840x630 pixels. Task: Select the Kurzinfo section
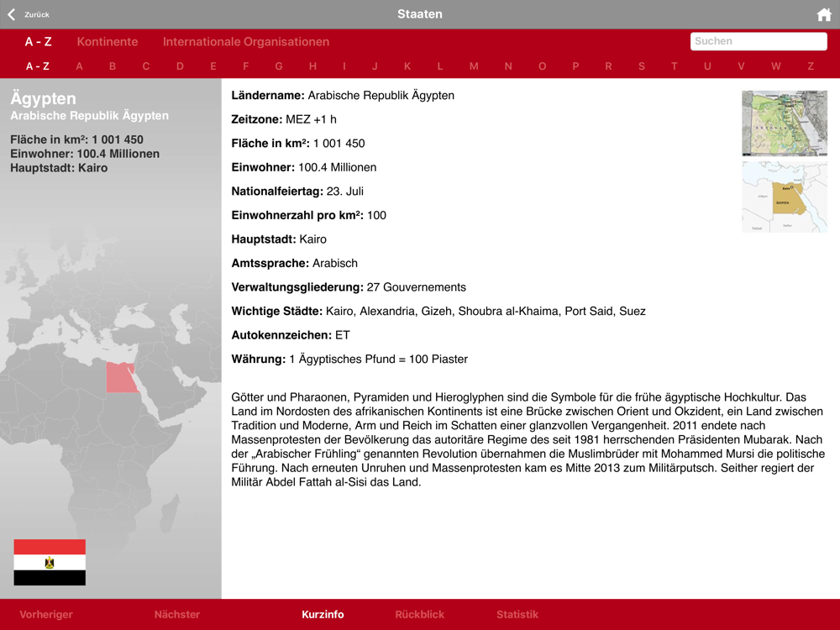point(323,615)
